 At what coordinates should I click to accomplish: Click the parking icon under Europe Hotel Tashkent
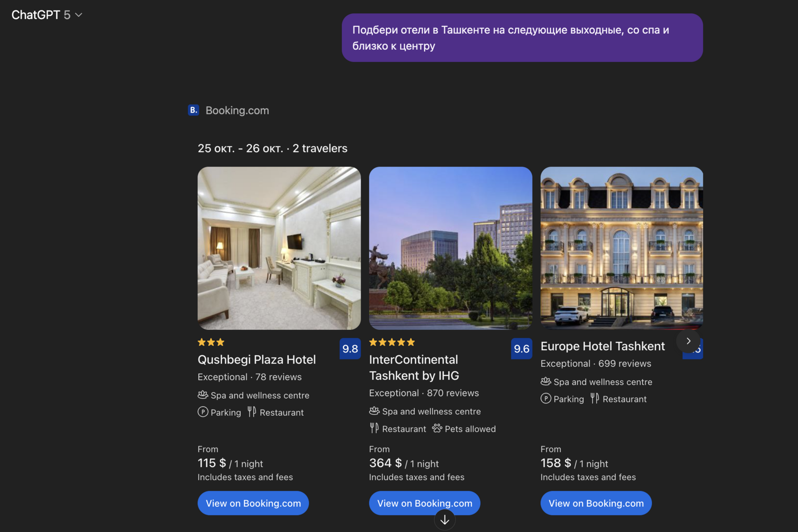tap(546, 399)
